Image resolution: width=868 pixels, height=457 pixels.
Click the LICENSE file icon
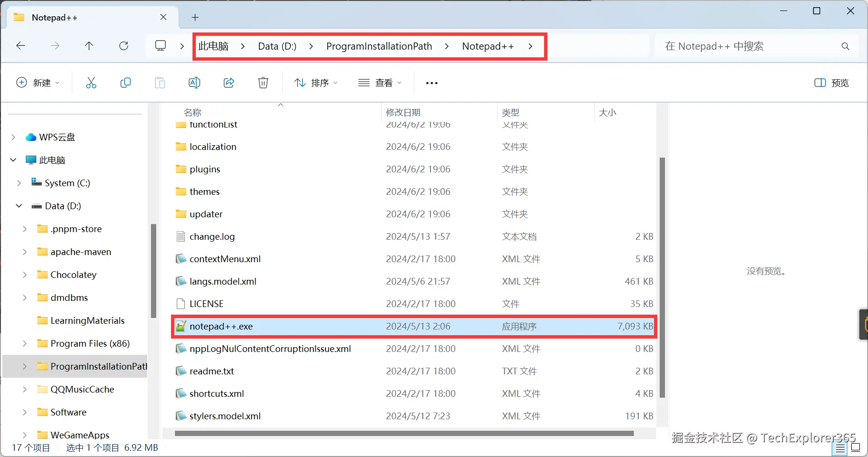point(181,304)
